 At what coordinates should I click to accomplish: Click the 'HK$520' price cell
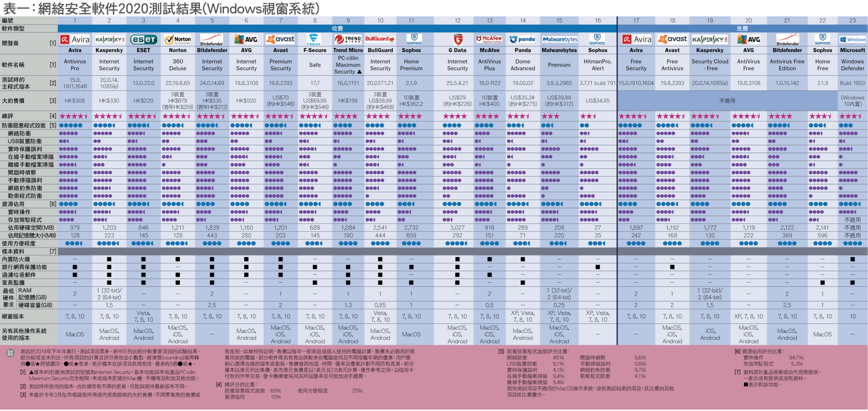(x=246, y=101)
